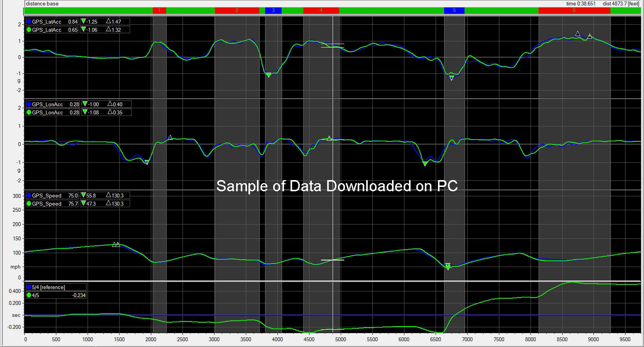Click the 'mph' axis unit label

click(16, 267)
